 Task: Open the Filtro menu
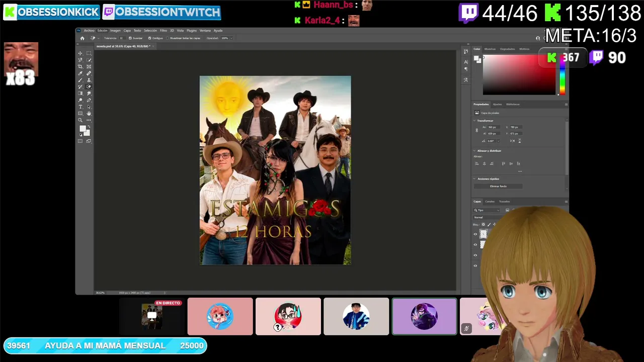point(164,30)
